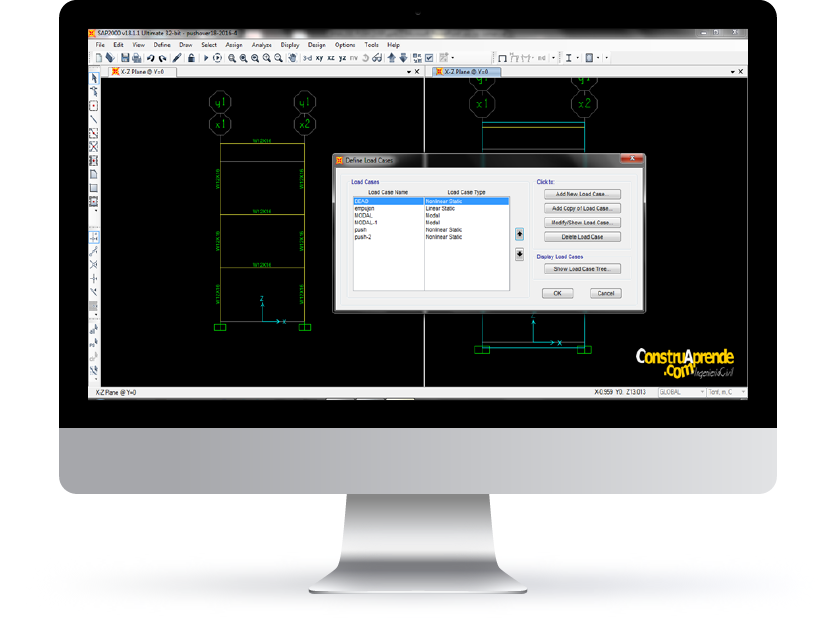This screenshot has width=836, height=640.
Task: Click the I-section frame toolbar icon
Action: coord(568,58)
